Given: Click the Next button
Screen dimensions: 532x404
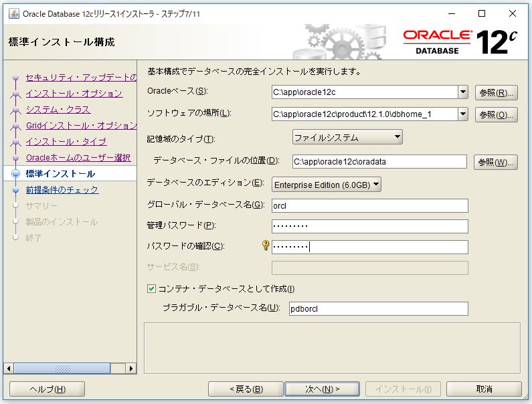Looking at the screenshot, I should point(322,389).
